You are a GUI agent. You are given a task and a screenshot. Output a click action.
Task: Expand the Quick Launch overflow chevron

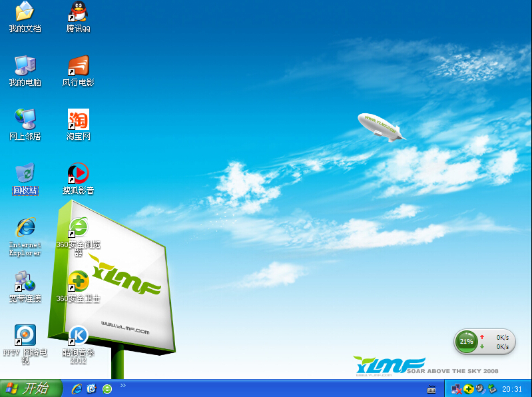click(123, 385)
